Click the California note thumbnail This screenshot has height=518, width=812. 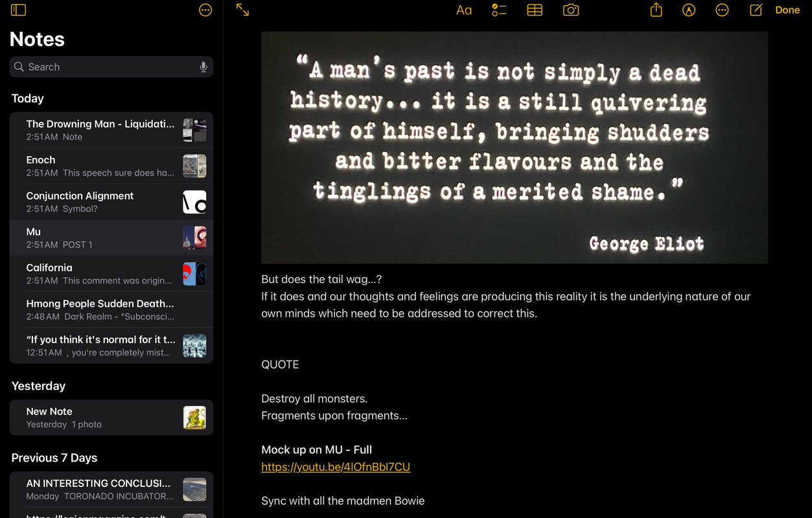point(194,274)
